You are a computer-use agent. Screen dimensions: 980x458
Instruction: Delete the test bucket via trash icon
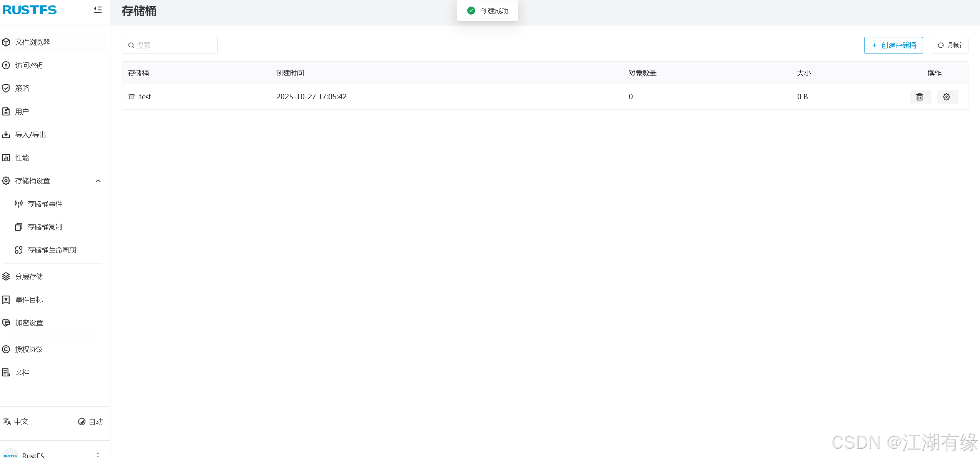920,97
